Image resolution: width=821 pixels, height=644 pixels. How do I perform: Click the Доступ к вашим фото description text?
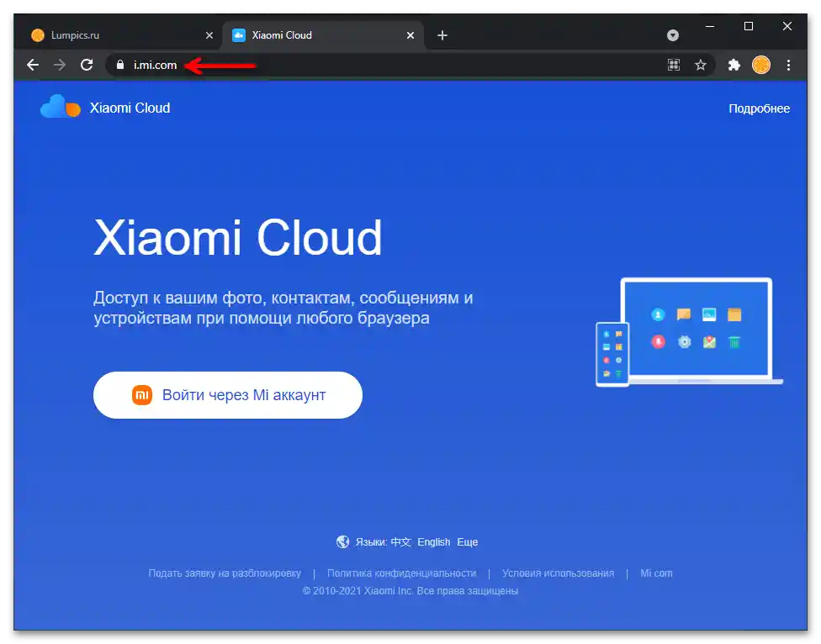pos(283,308)
